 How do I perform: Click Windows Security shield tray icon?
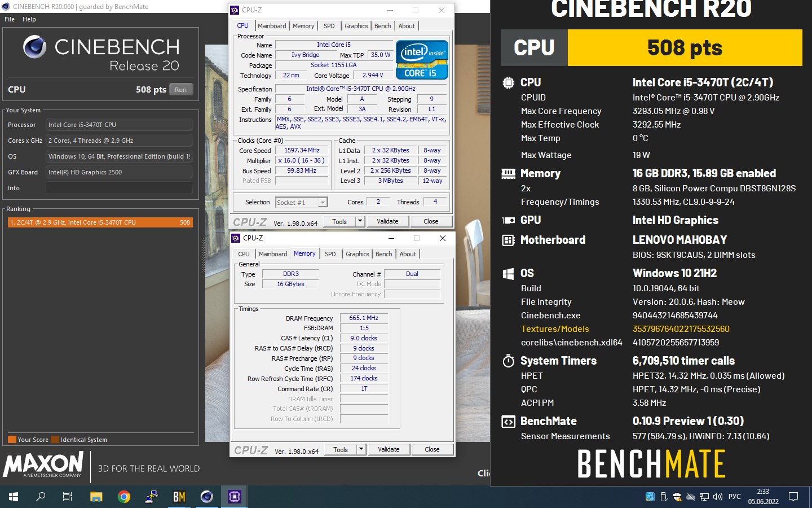pos(677,497)
